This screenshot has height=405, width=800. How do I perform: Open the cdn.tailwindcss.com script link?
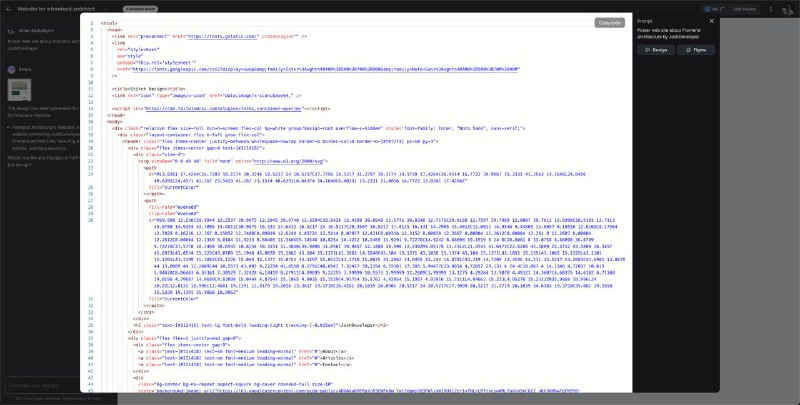(x=223, y=109)
